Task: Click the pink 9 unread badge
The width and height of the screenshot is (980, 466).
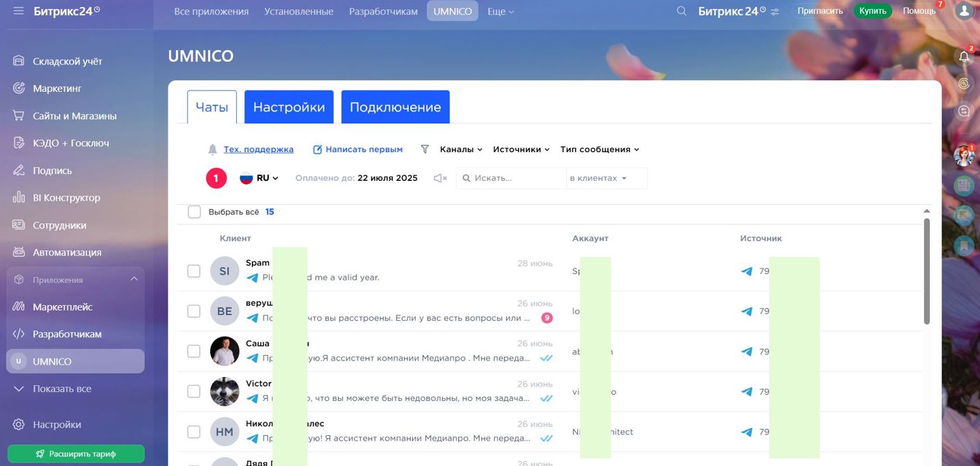Action: (546, 318)
